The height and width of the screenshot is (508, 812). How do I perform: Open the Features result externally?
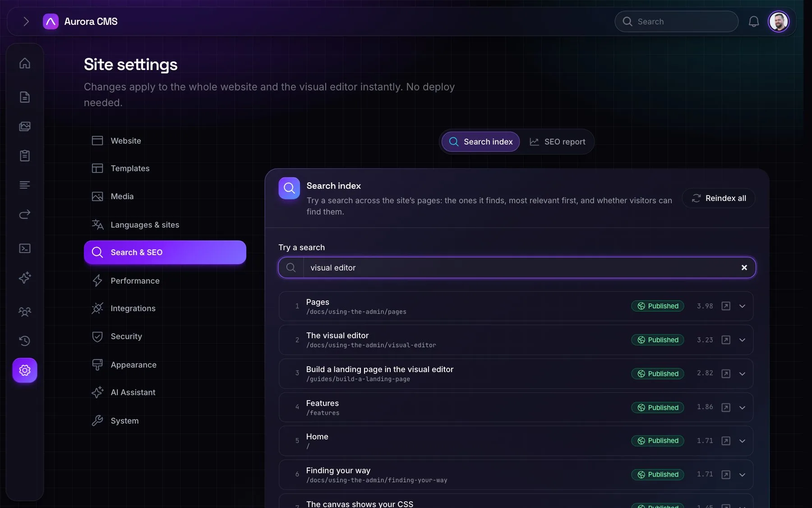tap(726, 407)
